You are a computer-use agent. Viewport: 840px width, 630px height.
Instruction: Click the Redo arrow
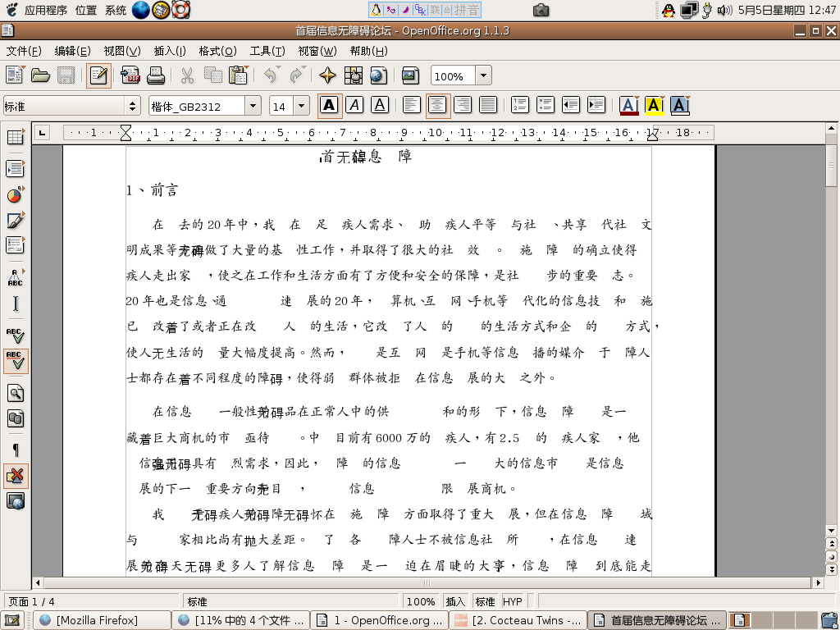[297, 75]
